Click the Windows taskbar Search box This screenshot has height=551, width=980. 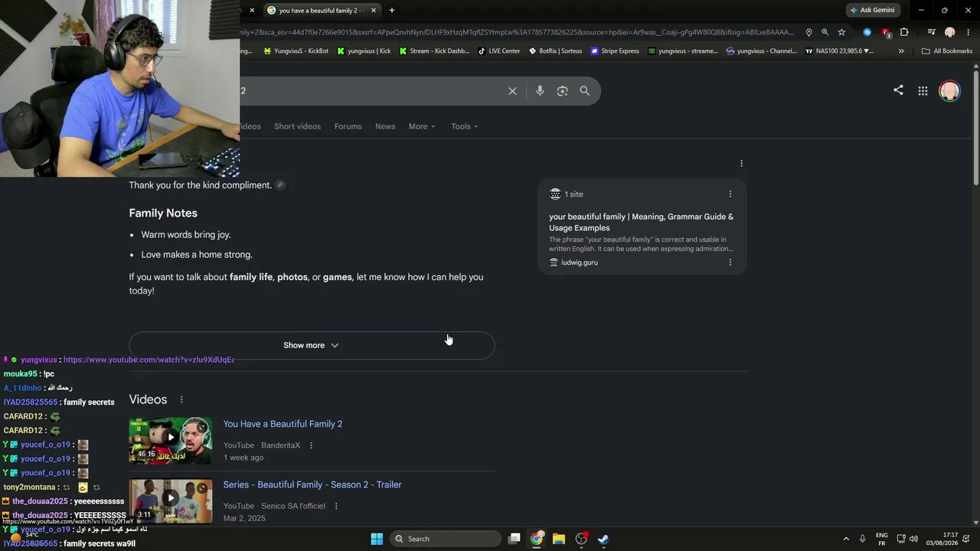coord(445,539)
